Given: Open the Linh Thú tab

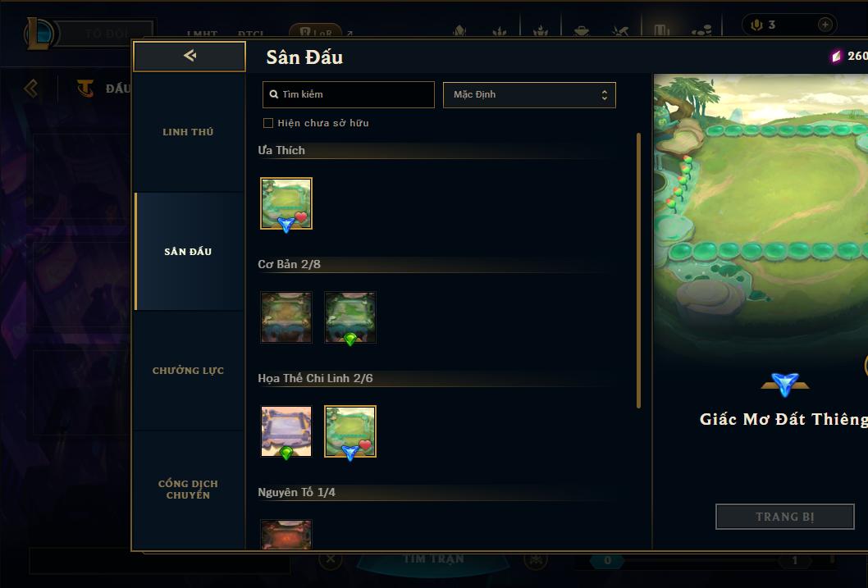Looking at the screenshot, I should [x=188, y=132].
